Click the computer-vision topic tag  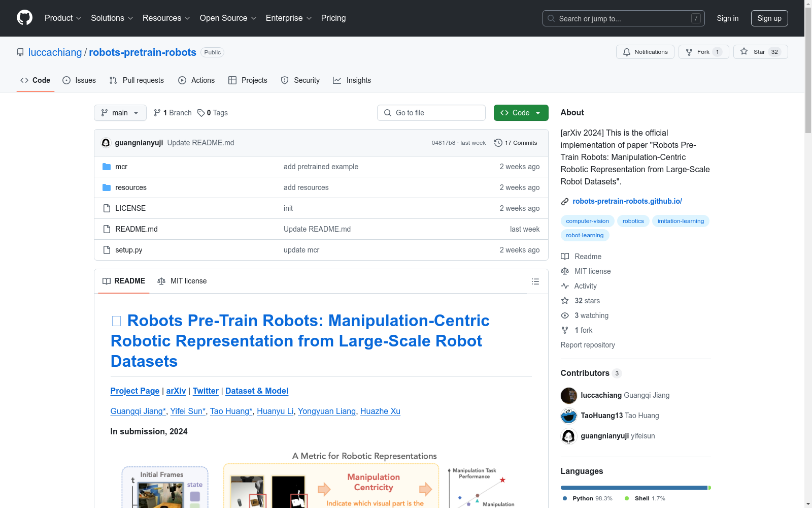[588, 221]
